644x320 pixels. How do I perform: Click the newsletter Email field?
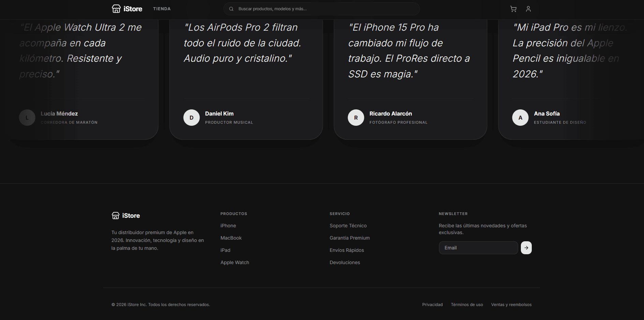point(479,248)
